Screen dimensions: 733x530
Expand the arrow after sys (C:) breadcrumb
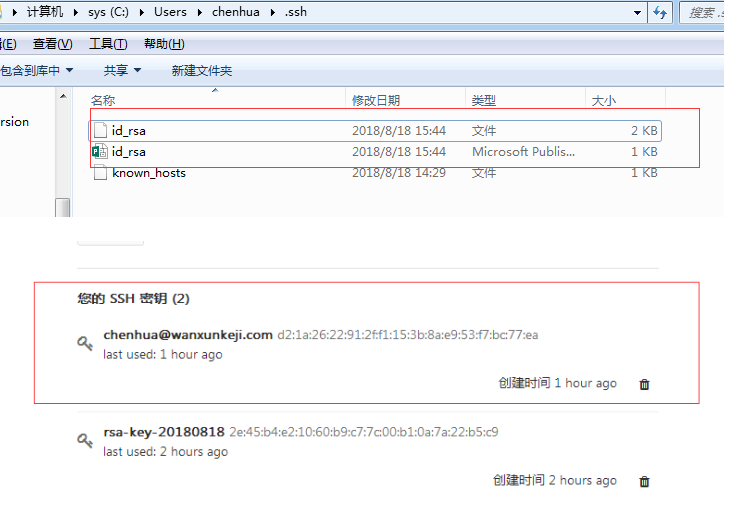point(142,13)
